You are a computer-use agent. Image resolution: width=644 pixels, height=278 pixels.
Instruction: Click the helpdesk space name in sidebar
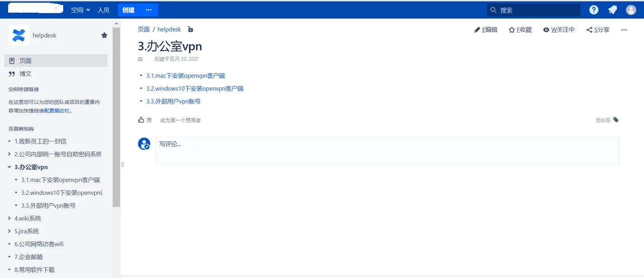(44, 35)
